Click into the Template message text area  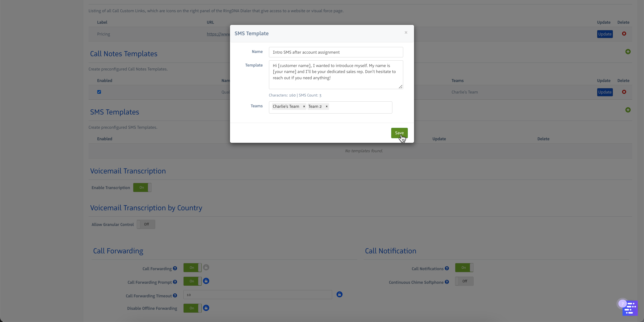click(336, 75)
